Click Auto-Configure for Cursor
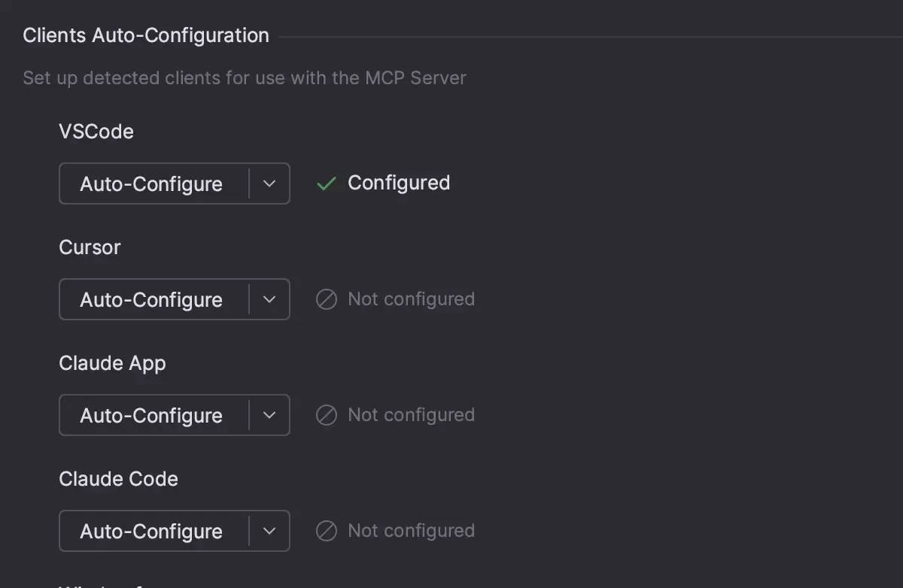903x588 pixels. (x=150, y=299)
